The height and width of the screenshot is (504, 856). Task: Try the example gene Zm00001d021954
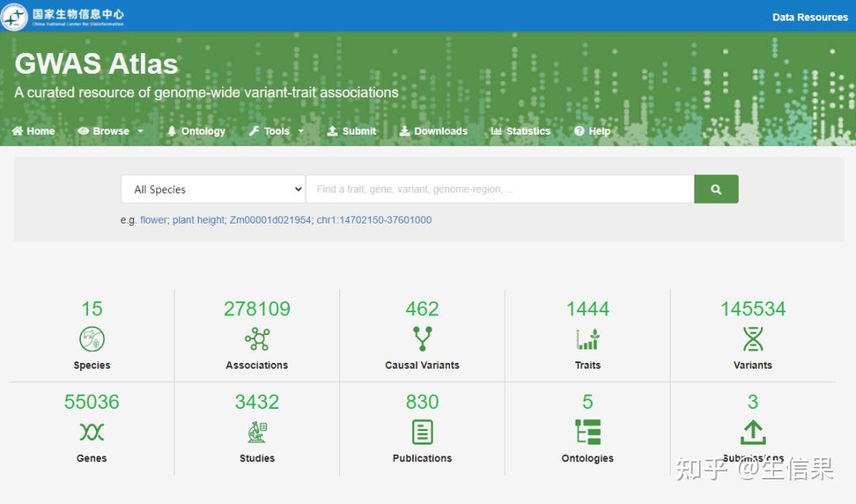[270, 220]
